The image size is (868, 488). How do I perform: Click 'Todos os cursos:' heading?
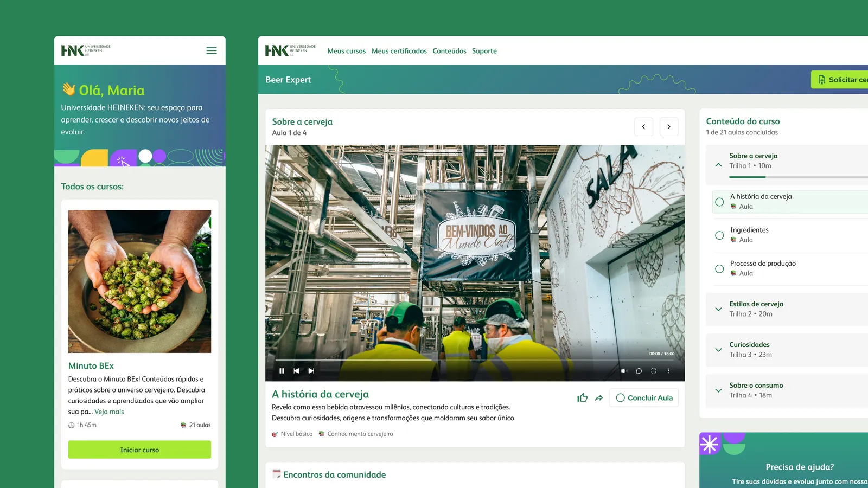coord(92,187)
